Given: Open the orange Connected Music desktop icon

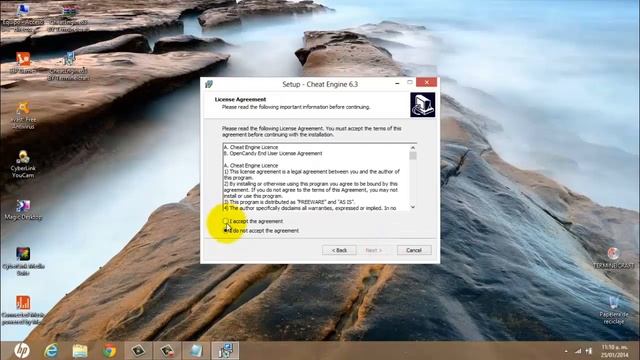Looking at the screenshot, I should pos(23,310).
